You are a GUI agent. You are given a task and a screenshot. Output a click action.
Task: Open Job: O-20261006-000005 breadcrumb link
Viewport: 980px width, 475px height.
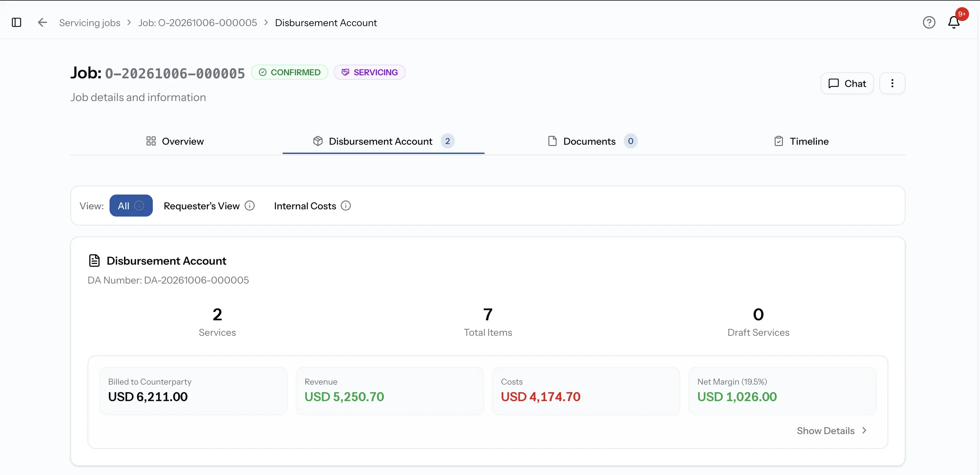[x=197, y=22]
